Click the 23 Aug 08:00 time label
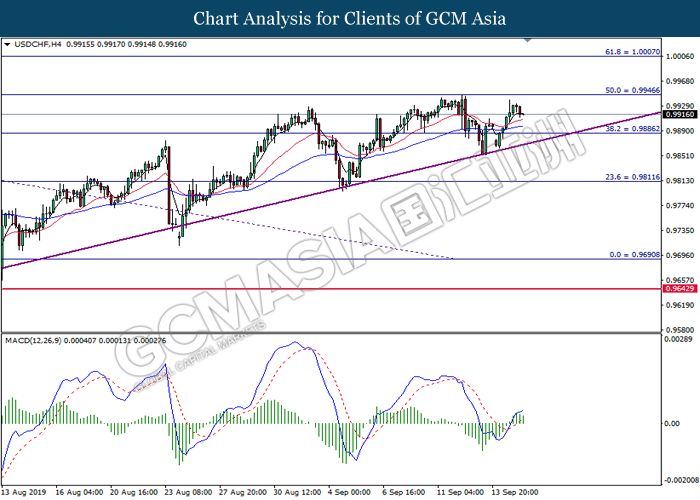The image size is (700, 500). coord(188,492)
